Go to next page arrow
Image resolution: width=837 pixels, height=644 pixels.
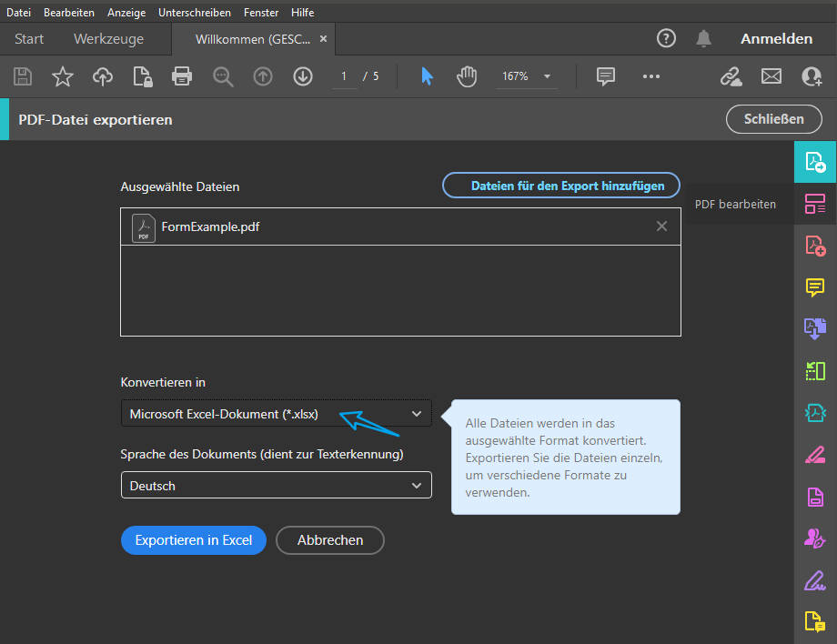[303, 76]
